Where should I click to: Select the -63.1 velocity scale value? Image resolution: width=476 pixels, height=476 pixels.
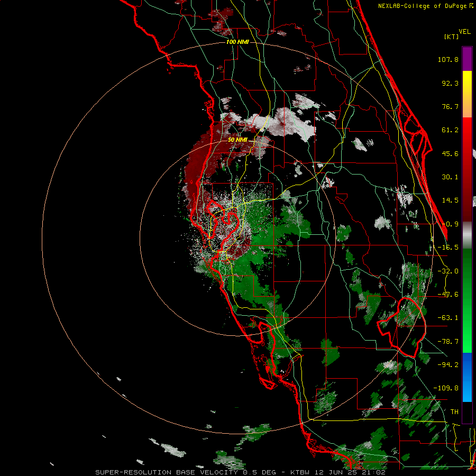tap(448, 318)
